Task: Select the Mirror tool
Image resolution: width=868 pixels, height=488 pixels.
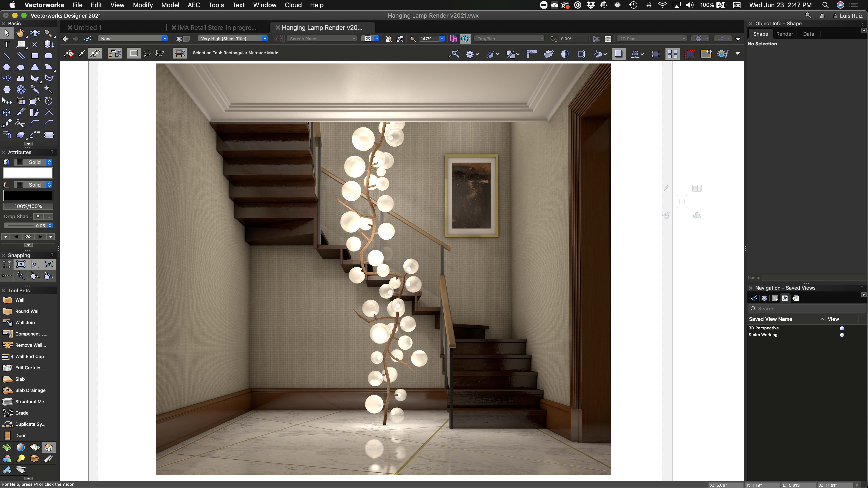Action: [6, 112]
